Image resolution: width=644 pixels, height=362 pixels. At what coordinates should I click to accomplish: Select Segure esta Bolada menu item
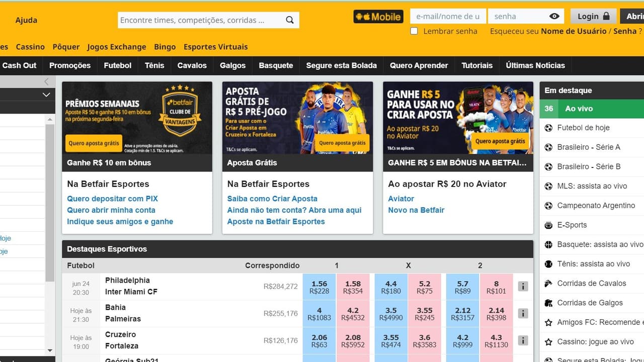pyautogui.click(x=342, y=65)
